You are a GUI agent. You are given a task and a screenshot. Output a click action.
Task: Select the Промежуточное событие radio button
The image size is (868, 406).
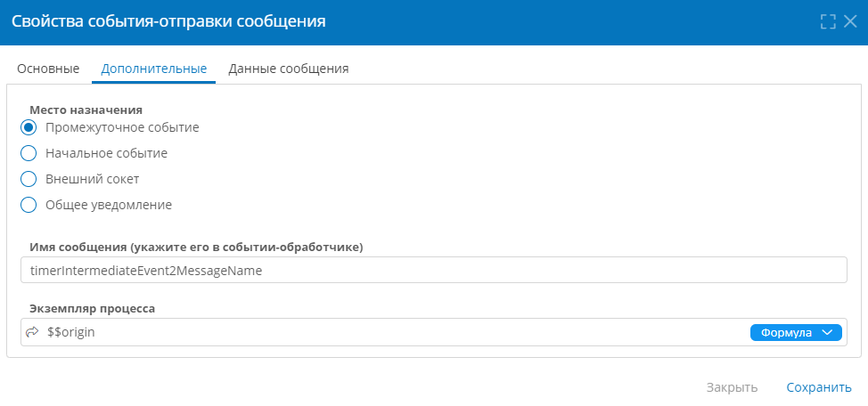tap(29, 128)
